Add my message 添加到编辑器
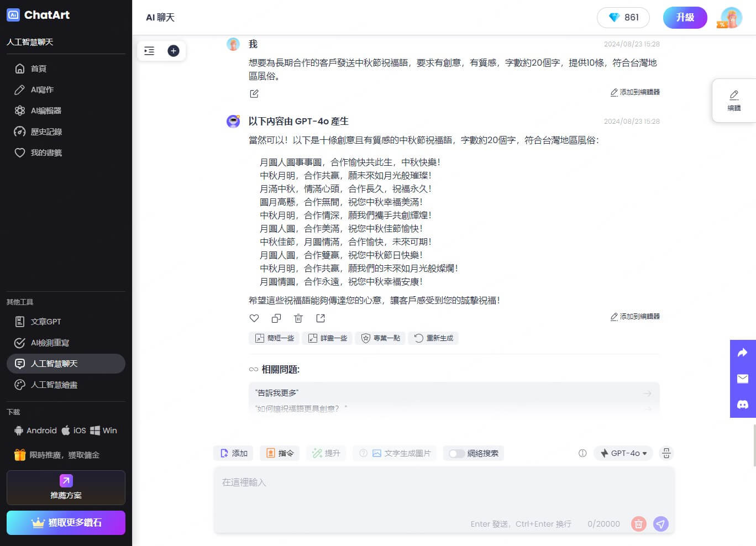The image size is (756, 546). pyautogui.click(x=635, y=92)
